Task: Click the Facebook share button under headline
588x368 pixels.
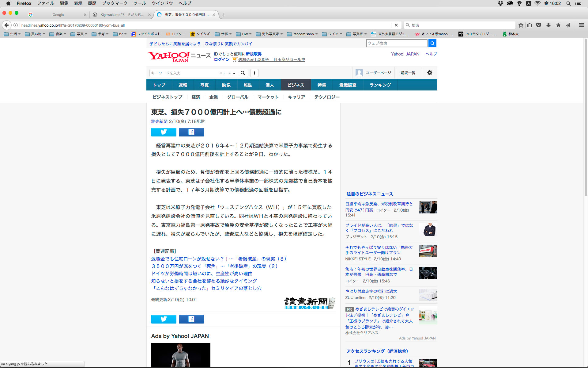Action: [191, 132]
